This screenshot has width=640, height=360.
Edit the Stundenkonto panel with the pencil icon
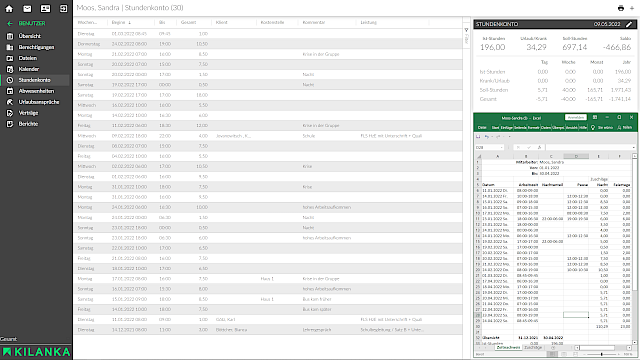pos(629,24)
